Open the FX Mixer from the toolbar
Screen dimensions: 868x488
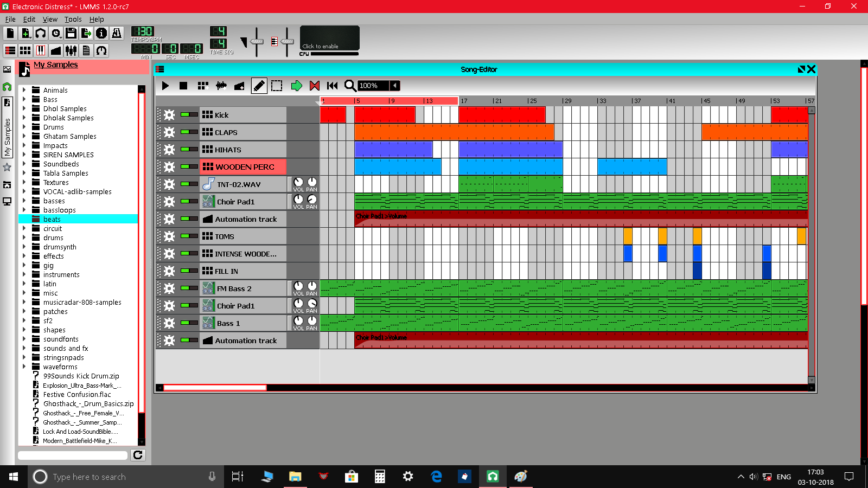70,50
